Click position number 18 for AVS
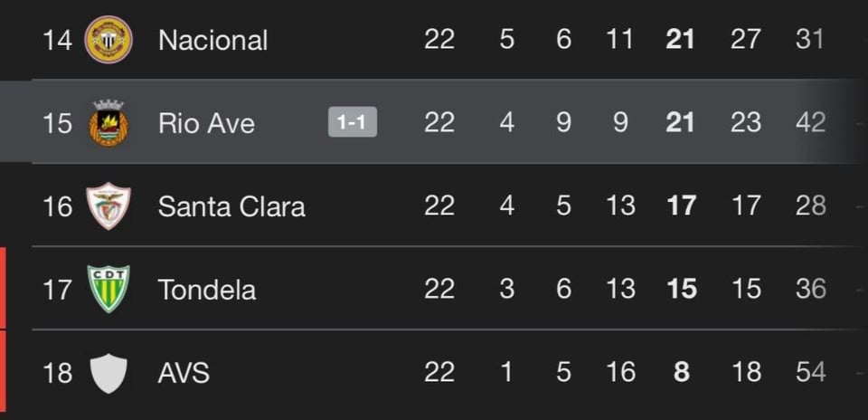Image resolution: width=868 pixels, height=420 pixels. 57,373
